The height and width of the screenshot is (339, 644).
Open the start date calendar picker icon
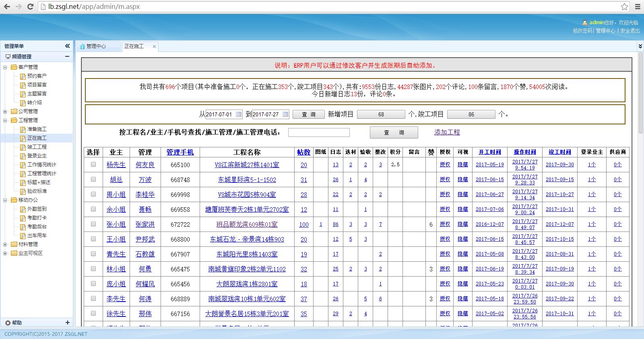coord(239,114)
